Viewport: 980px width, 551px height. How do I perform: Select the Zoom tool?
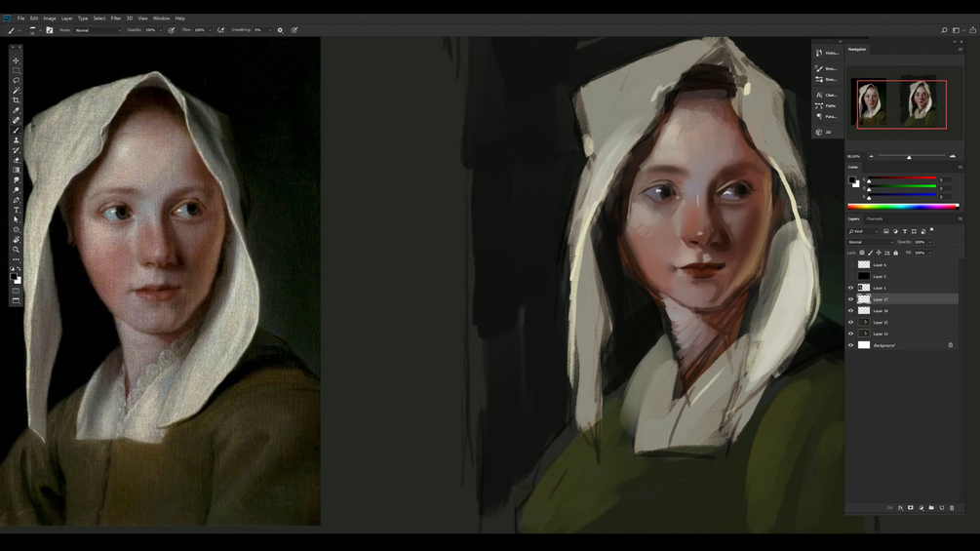click(x=17, y=250)
